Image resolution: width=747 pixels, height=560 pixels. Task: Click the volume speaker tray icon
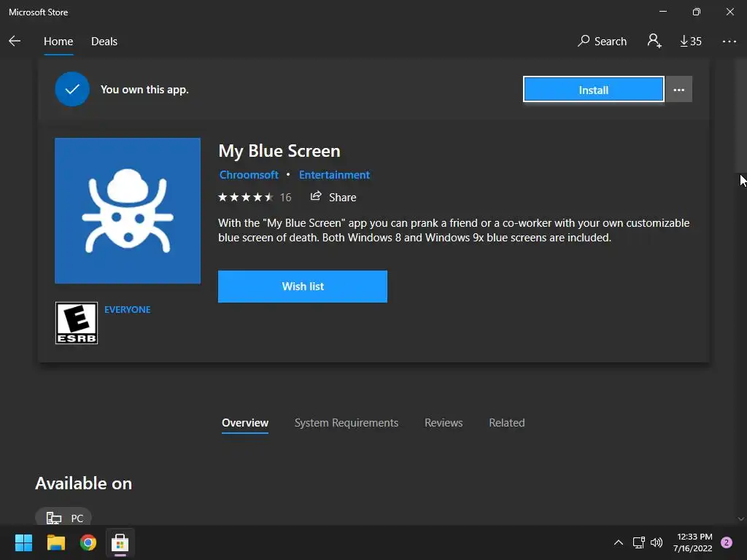657,542
